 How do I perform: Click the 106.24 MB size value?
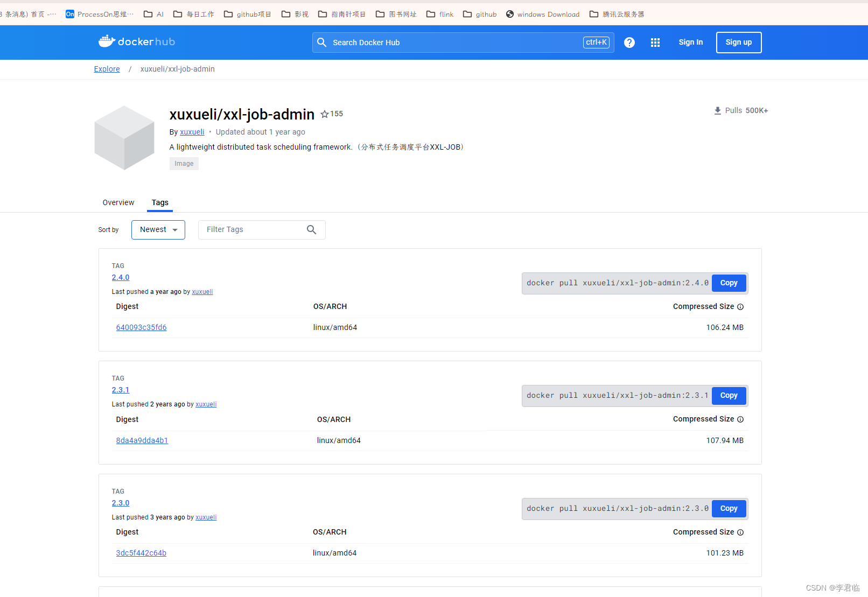(725, 327)
